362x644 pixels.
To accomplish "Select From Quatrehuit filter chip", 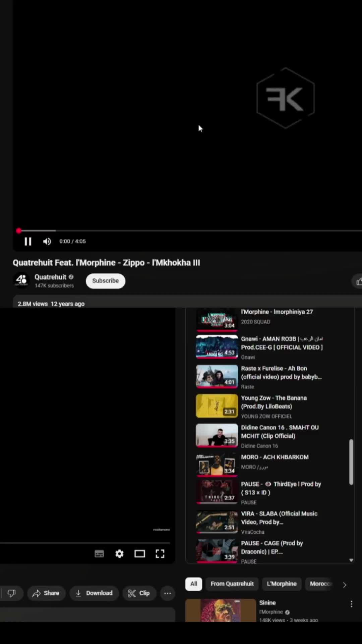I will click(232, 584).
